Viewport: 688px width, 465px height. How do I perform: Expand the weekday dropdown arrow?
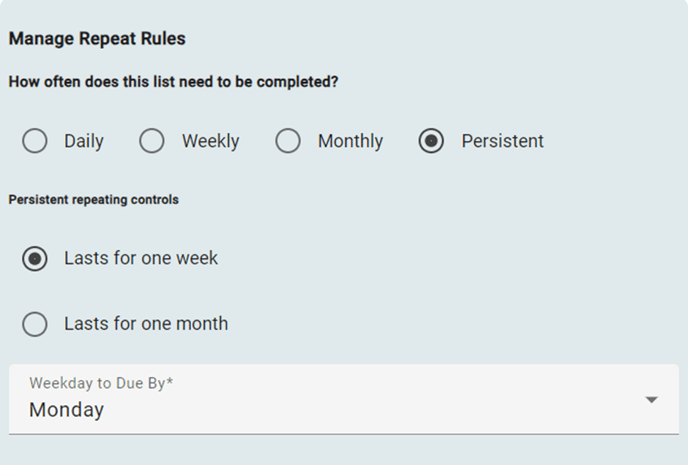(x=652, y=400)
